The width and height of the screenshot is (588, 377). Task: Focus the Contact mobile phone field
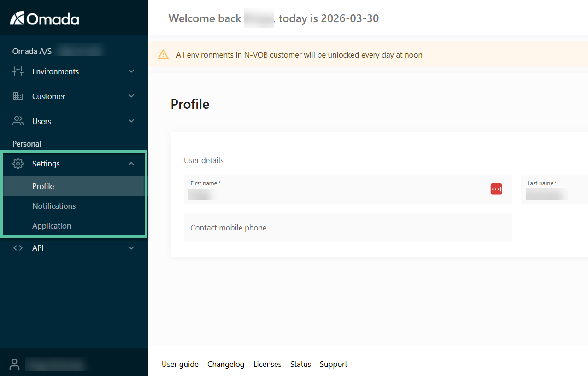coord(347,228)
